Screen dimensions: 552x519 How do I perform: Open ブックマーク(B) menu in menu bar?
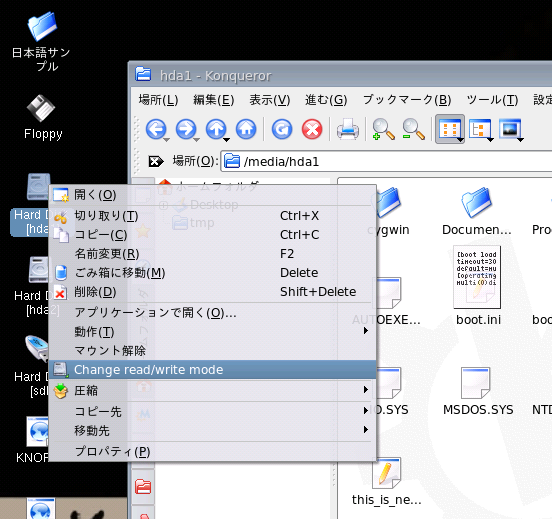coord(407,100)
